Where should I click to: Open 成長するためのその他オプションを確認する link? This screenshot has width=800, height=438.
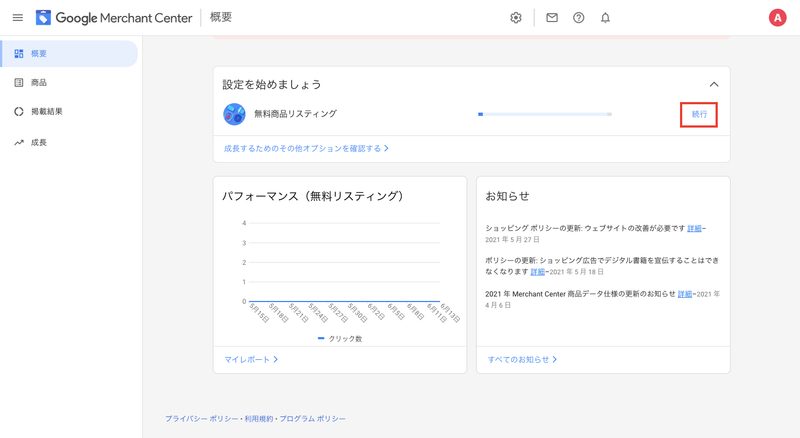click(306, 149)
